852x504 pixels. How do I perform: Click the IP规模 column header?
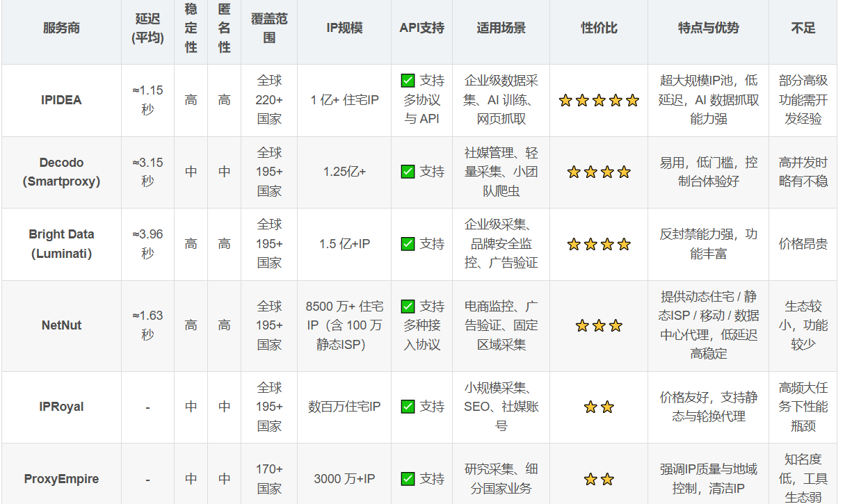(344, 29)
